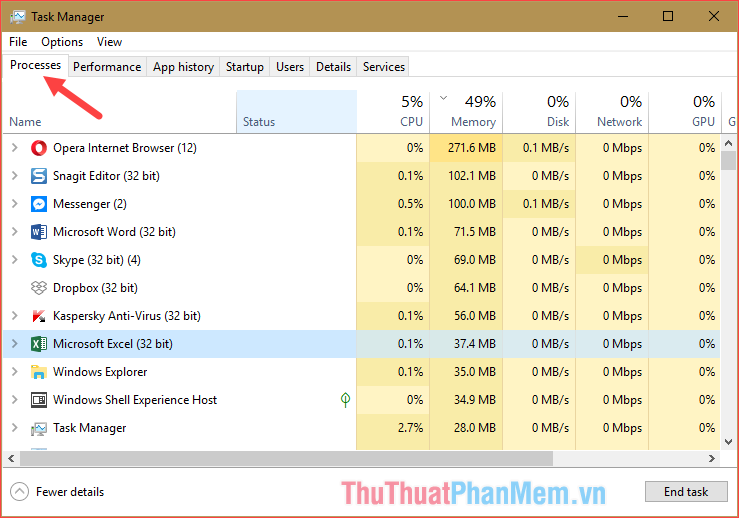
Task: Click the horizontal scrollbar right arrow
Action: pos(712,459)
